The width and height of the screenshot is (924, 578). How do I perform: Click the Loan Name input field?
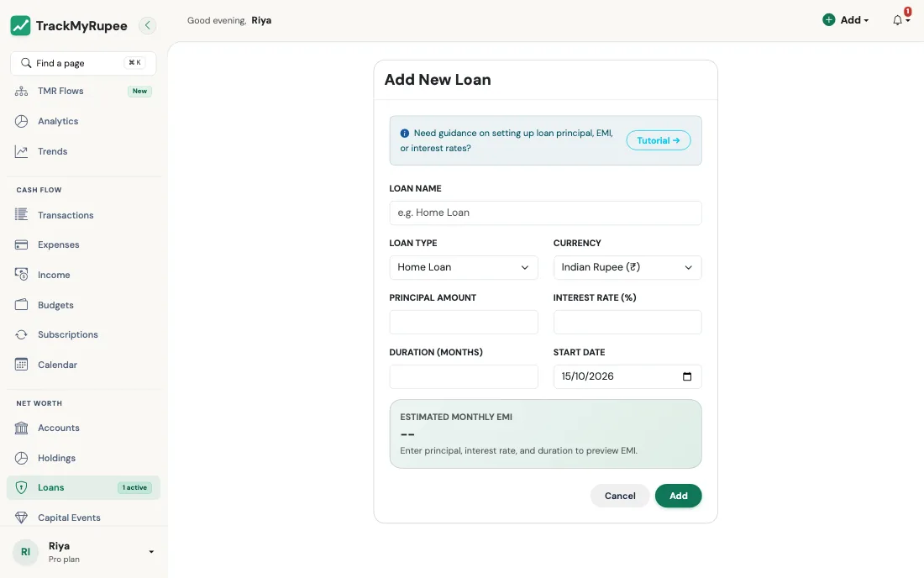click(x=545, y=213)
